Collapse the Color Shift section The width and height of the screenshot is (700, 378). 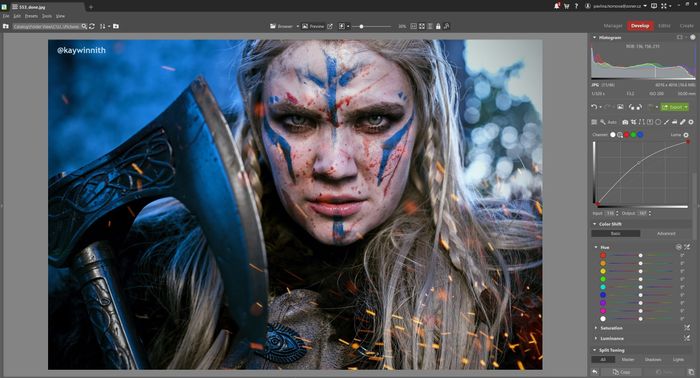point(595,224)
